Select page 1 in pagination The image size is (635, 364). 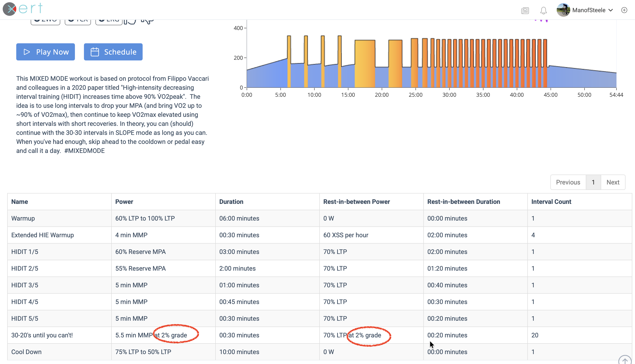coord(593,182)
